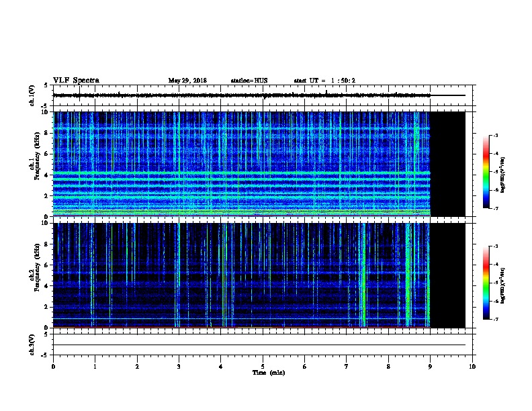Click ch.2 frequency axis tick "2"
The image size is (532, 411).
pos(46,307)
